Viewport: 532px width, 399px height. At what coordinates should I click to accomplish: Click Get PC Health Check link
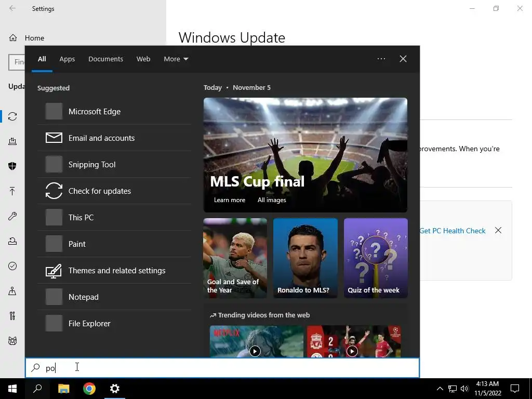coord(453,231)
